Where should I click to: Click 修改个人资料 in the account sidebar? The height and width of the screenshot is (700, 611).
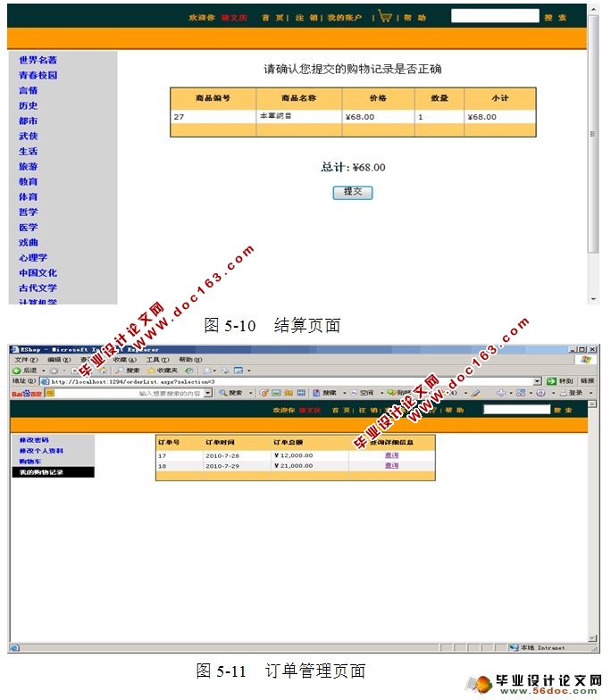(41, 450)
